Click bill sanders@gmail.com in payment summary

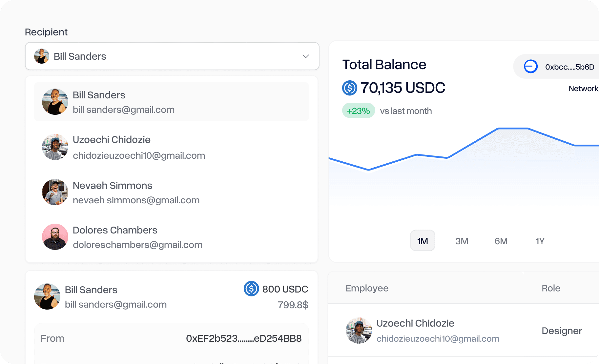(116, 305)
